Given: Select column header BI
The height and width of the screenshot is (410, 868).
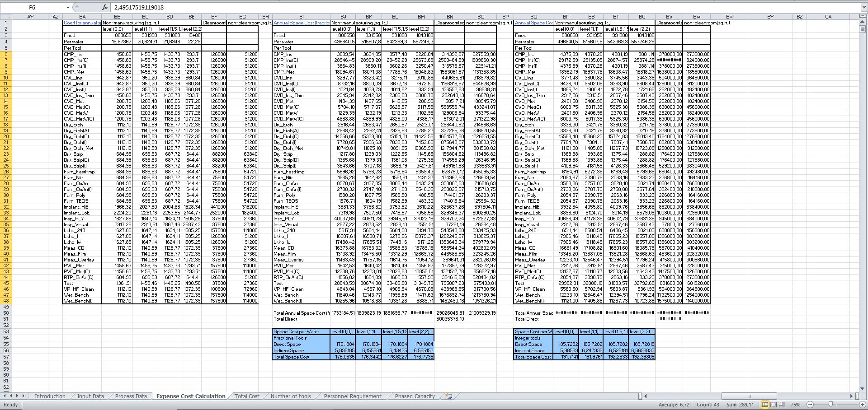Looking at the screenshot, I should coord(302,17).
